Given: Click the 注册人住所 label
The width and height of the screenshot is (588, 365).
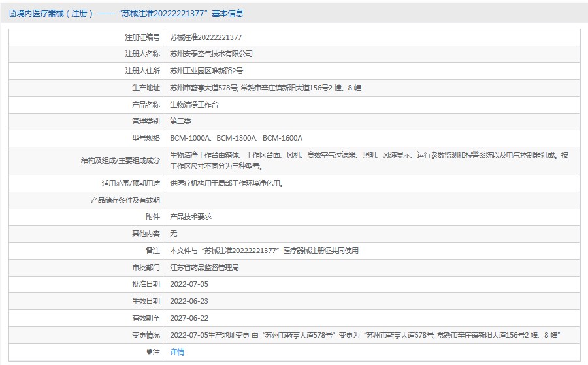Looking at the screenshot, I should (x=142, y=71).
